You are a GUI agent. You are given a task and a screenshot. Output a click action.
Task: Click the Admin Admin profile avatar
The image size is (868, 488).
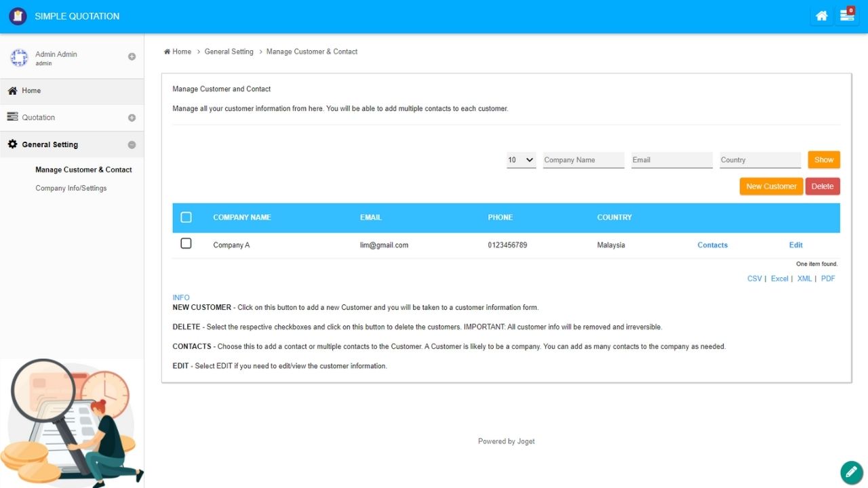19,58
